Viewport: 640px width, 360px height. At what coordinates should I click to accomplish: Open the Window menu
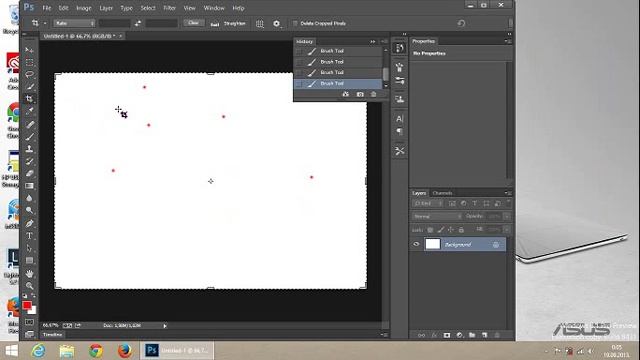214,8
